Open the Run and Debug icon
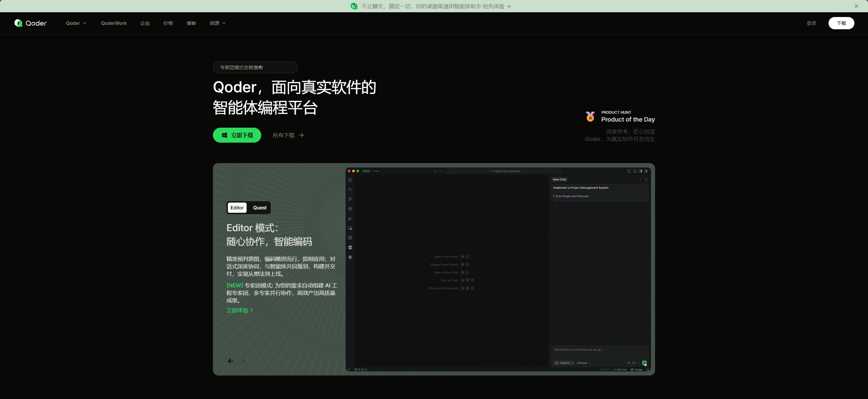 (350, 219)
